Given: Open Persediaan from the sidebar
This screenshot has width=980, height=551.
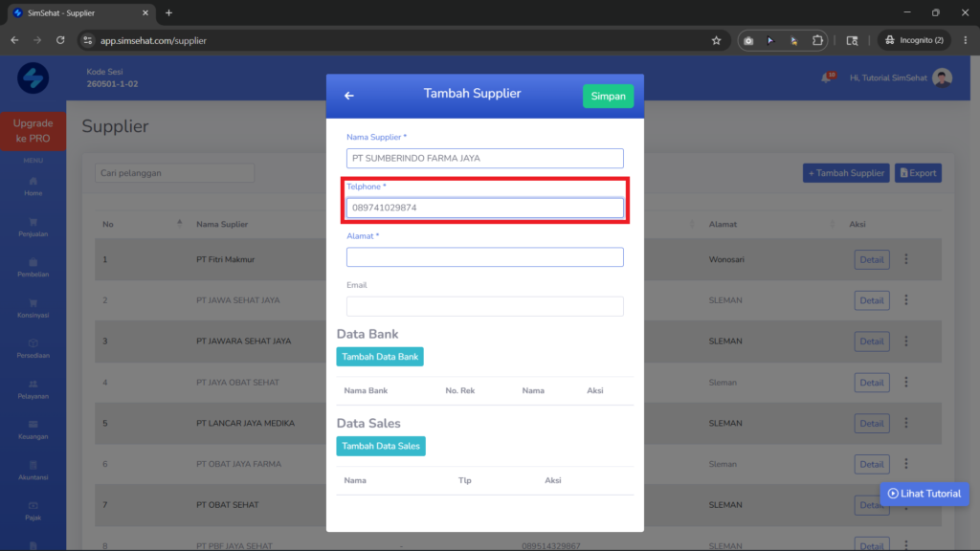Looking at the screenshot, I should [x=33, y=348].
